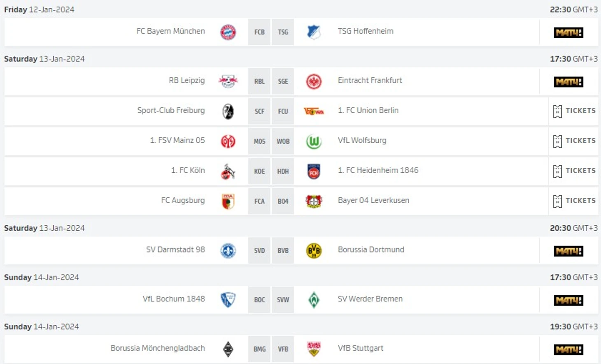Click the Eintracht Frankfurt eagle logo
Screen dimensions: 601x364
(314, 81)
